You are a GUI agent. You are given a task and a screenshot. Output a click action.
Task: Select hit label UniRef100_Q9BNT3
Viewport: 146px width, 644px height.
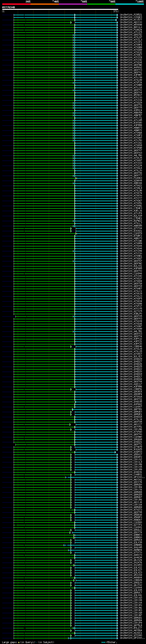(x=131, y=535)
